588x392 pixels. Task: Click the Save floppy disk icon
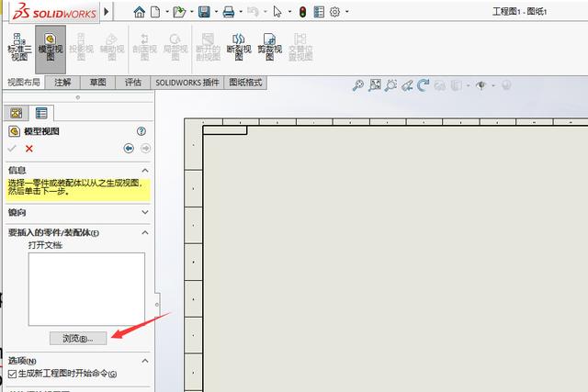pos(204,12)
